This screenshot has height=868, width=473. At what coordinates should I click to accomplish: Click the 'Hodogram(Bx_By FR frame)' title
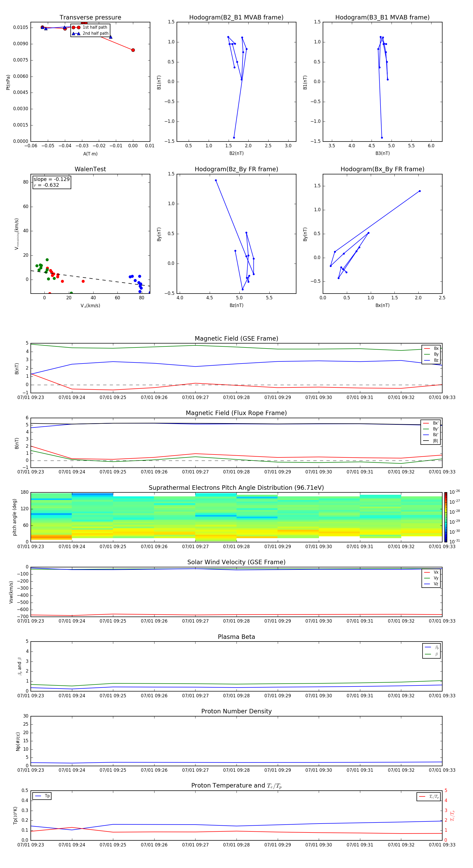(382, 169)
